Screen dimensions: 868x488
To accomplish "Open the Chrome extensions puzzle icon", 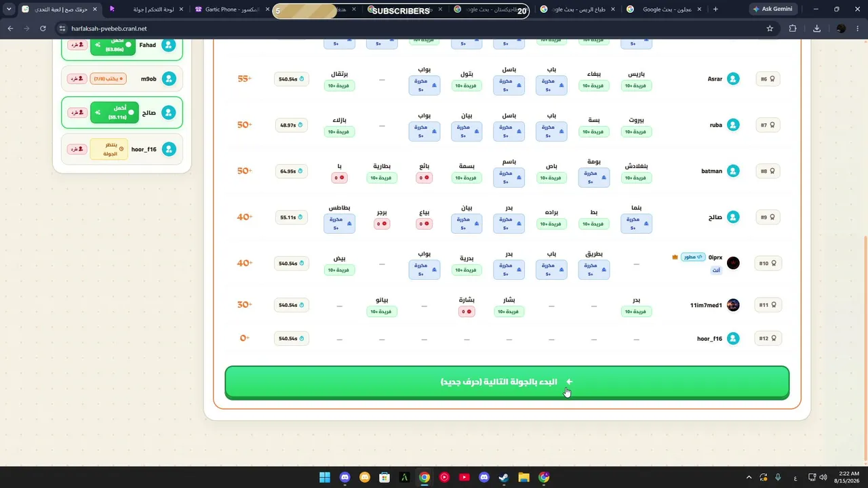I will tap(793, 28).
